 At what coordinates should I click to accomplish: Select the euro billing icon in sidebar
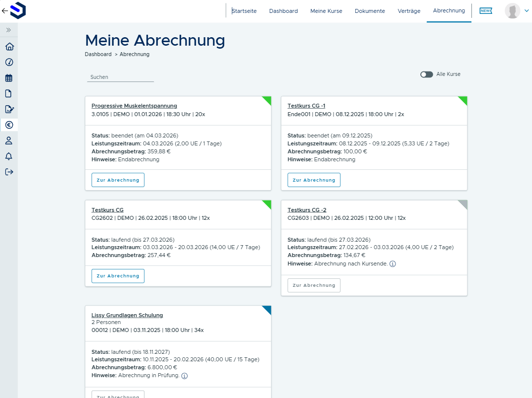(x=9, y=125)
